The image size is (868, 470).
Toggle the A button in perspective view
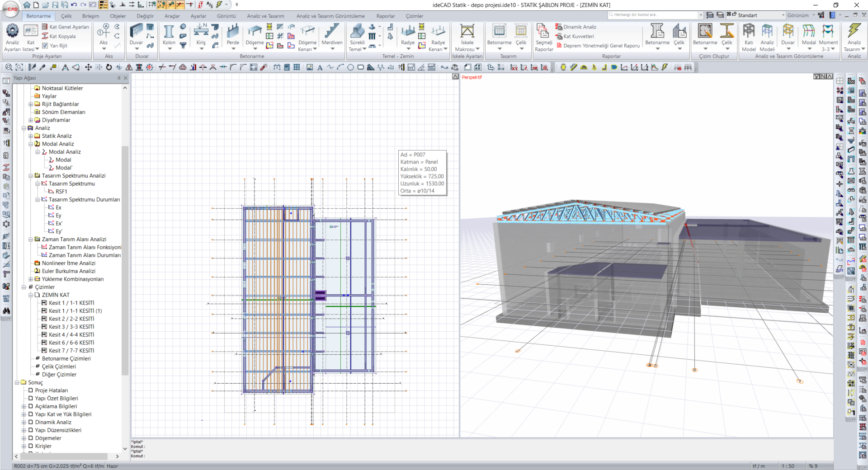pos(830,76)
